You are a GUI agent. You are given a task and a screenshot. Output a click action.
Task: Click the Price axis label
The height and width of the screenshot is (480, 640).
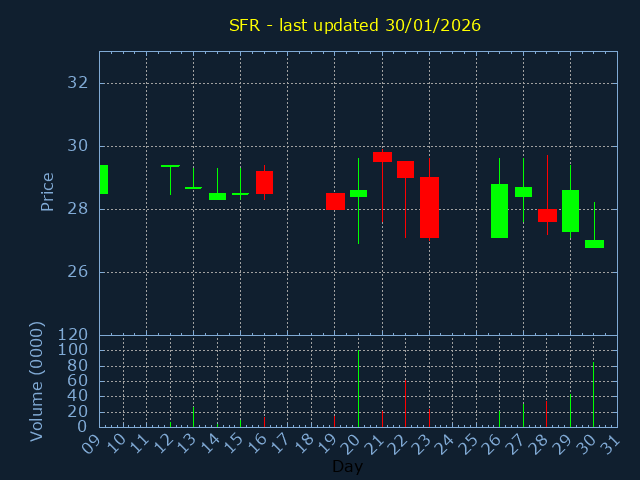47,192
